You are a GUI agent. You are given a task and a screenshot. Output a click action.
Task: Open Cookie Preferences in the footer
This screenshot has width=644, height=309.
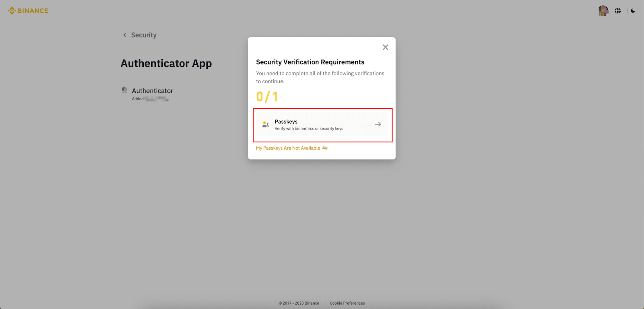(347, 303)
